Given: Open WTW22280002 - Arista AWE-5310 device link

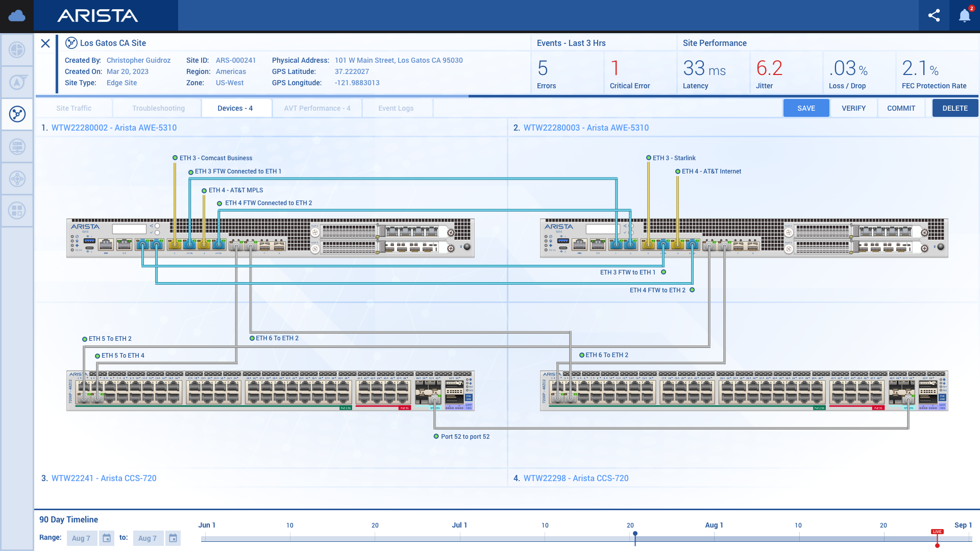Looking at the screenshot, I should point(114,128).
